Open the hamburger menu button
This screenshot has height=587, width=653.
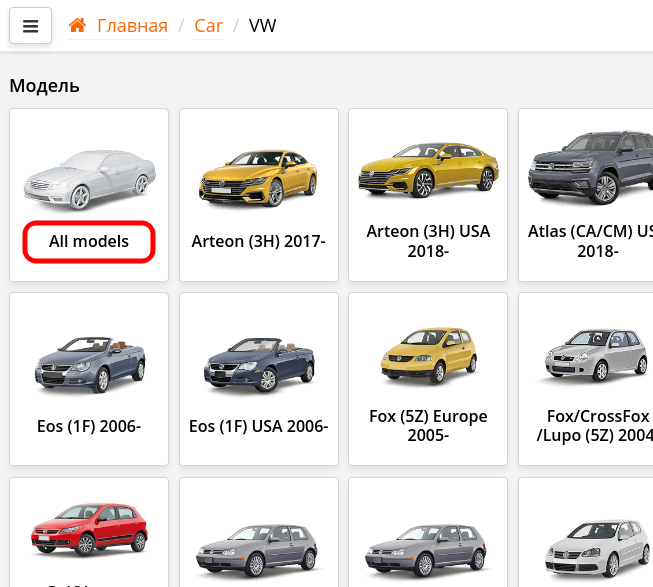(x=30, y=25)
